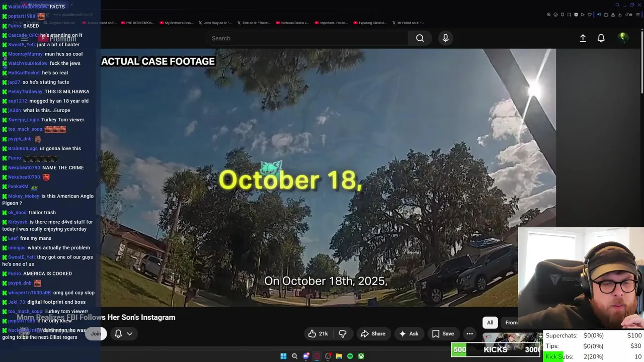Switch to I'VE BEEN EXPOS... tab
644x362 pixels.
(x=139, y=23)
